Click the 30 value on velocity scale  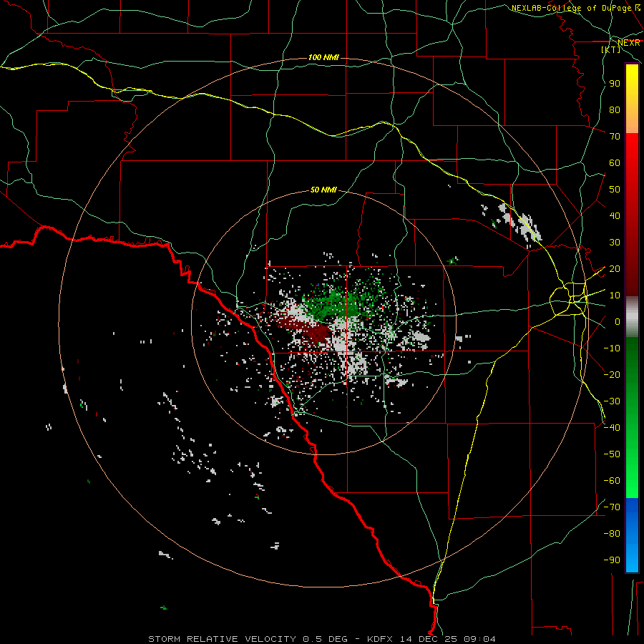pyautogui.click(x=615, y=243)
